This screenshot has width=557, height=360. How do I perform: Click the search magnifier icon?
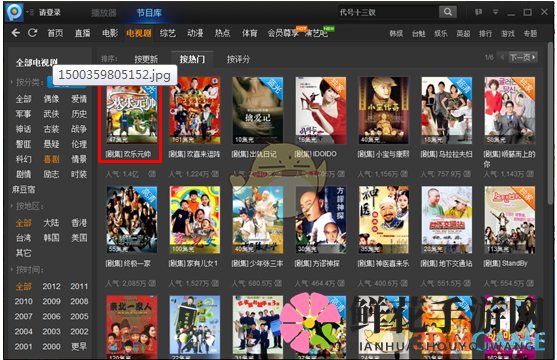pos(448,12)
